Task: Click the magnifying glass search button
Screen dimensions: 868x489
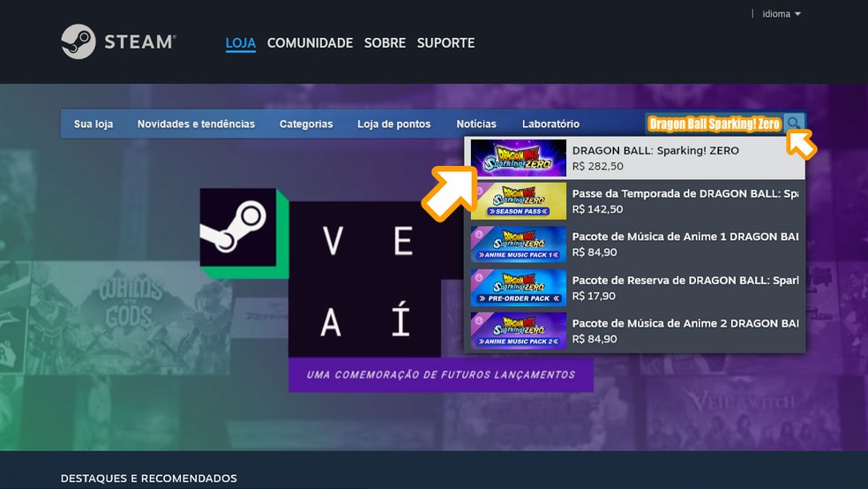Action: click(x=794, y=123)
